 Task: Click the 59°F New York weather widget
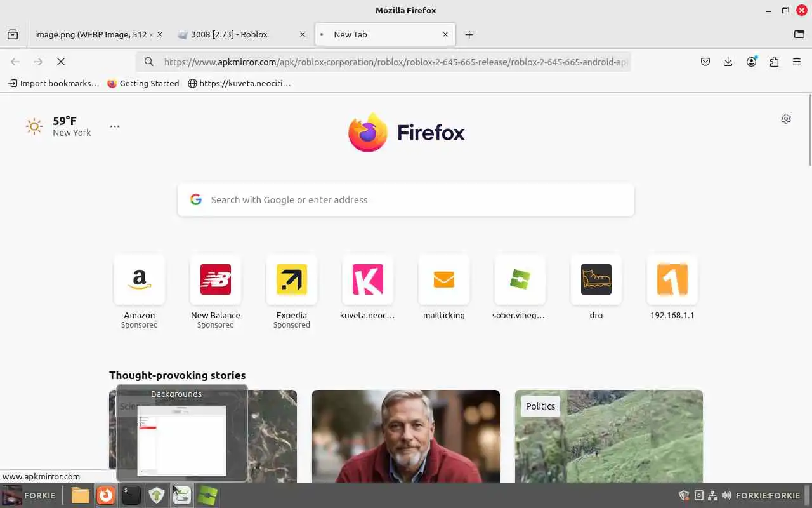click(58, 126)
